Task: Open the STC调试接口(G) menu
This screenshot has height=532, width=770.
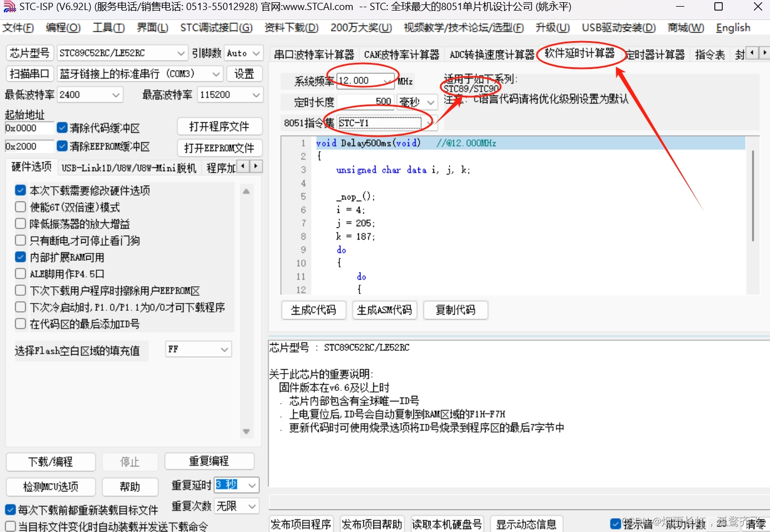Action: pos(216,28)
